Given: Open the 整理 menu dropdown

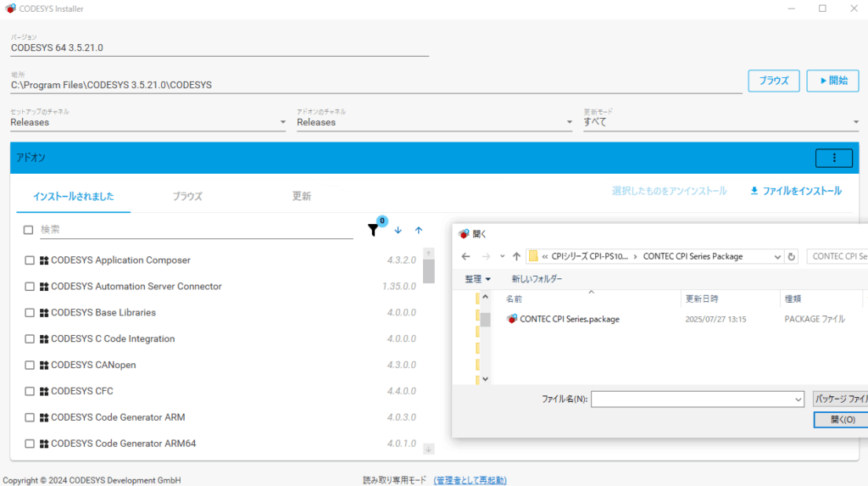Looking at the screenshot, I should click(x=477, y=279).
